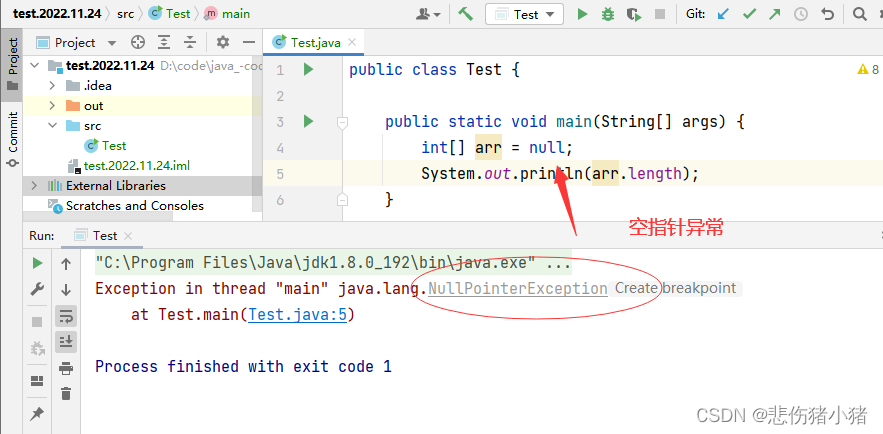Click the java.exe command line in console

click(x=333, y=263)
